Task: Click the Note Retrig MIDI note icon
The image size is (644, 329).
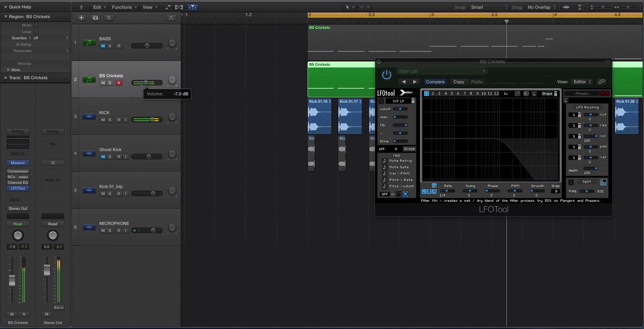Action: [384, 161]
